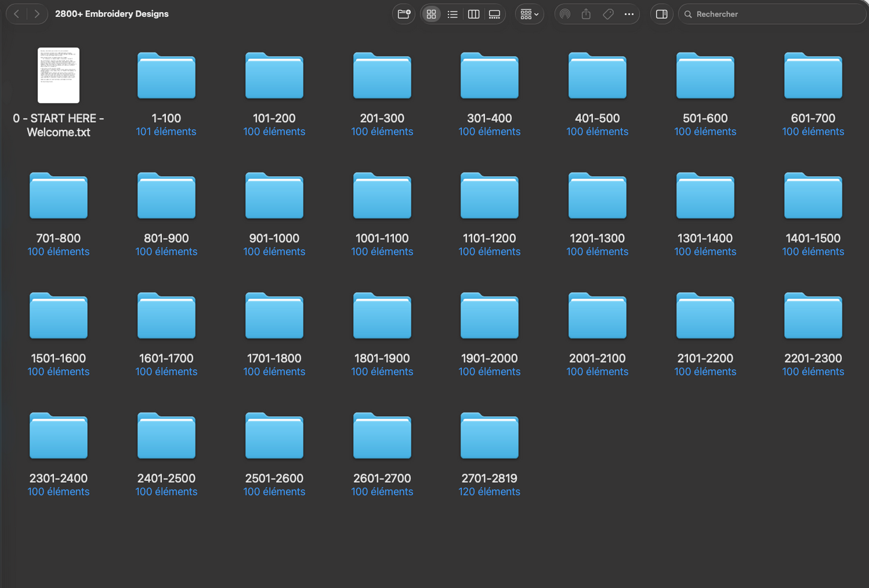Click the AirDrop icon
This screenshot has width=869, height=588.
pos(565,14)
